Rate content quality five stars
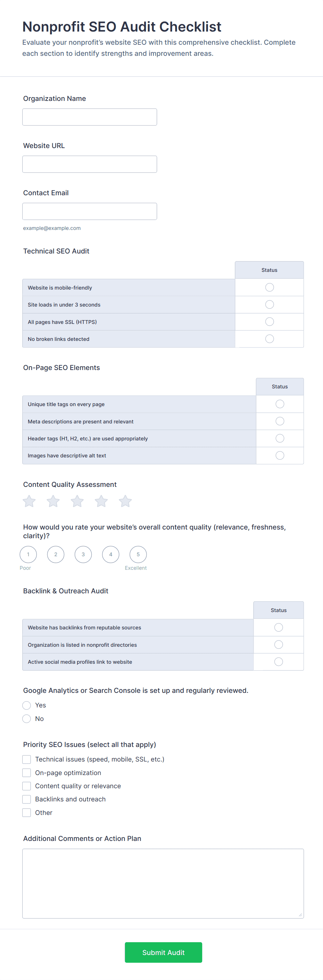This screenshot has width=323, height=980. 125,501
